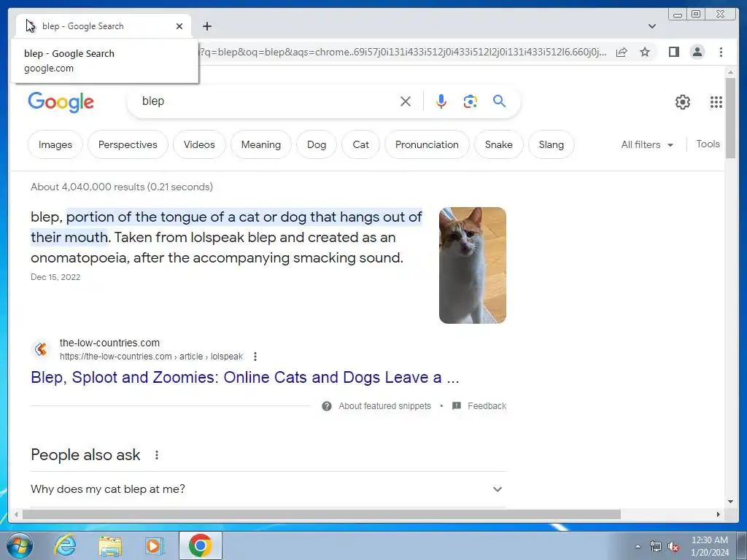Open About featured snippets
747x560 pixels.
point(384,405)
